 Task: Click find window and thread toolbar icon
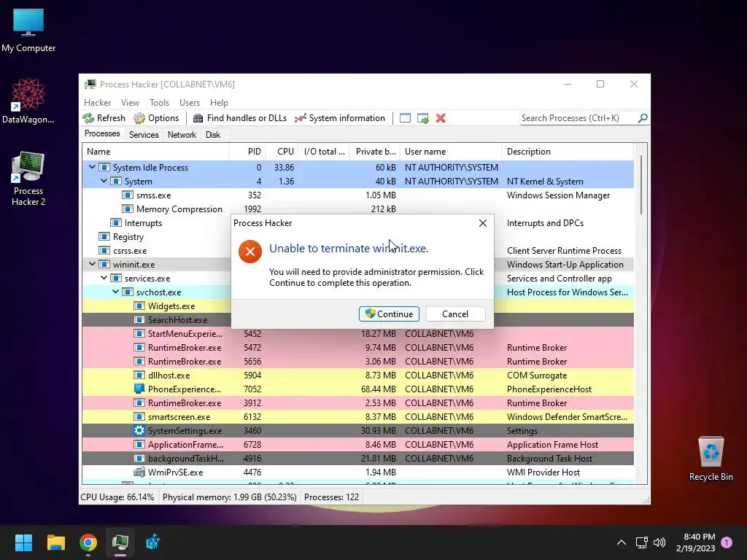coord(422,118)
